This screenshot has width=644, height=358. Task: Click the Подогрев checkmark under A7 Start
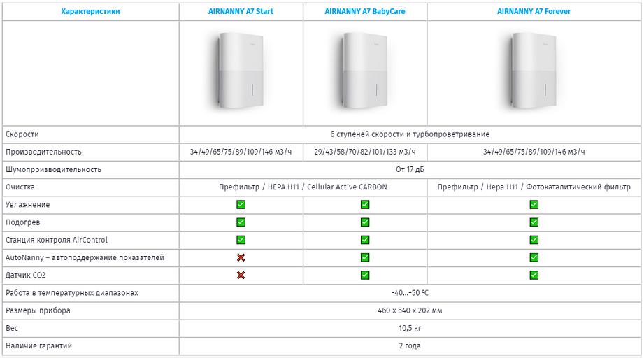(x=241, y=222)
